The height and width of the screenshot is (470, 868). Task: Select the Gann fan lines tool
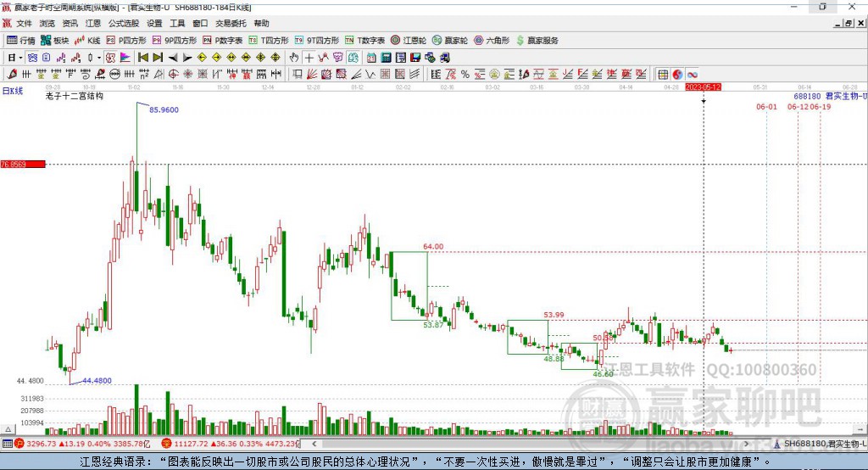[x=312, y=74]
